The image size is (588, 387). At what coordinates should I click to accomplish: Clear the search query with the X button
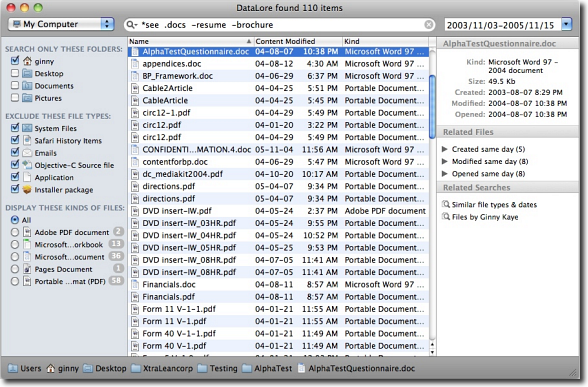[428, 25]
